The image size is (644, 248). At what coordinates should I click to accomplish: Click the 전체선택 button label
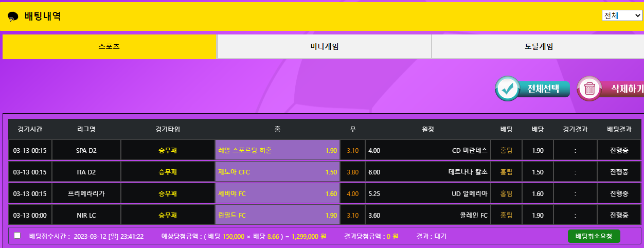(x=543, y=89)
